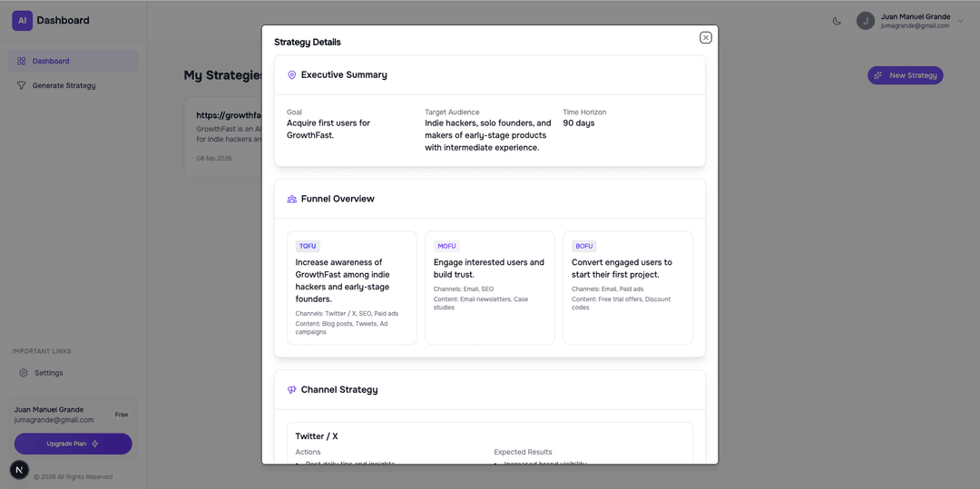This screenshot has height=489, width=980.
Task: Click the Channel Strategy megaphone icon
Action: [x=292, y=390]
